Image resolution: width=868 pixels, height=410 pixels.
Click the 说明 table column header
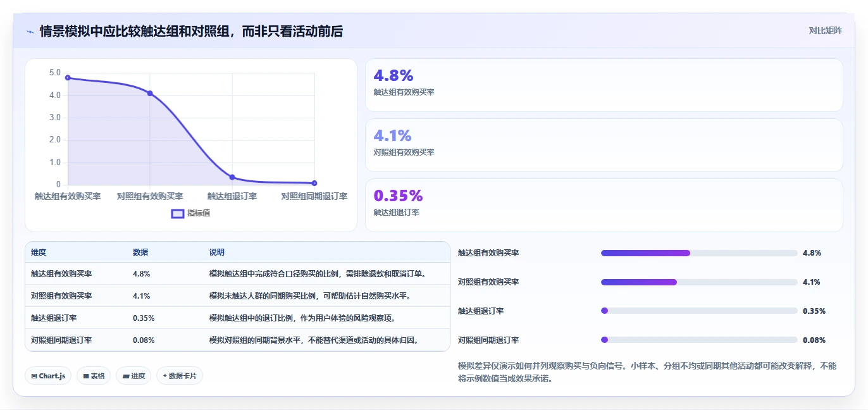pos(217,252)
